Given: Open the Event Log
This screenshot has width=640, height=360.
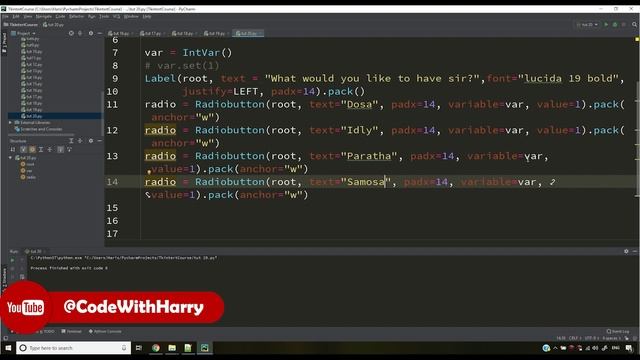Looking at the screenshot, I should [x=618, y=331].
